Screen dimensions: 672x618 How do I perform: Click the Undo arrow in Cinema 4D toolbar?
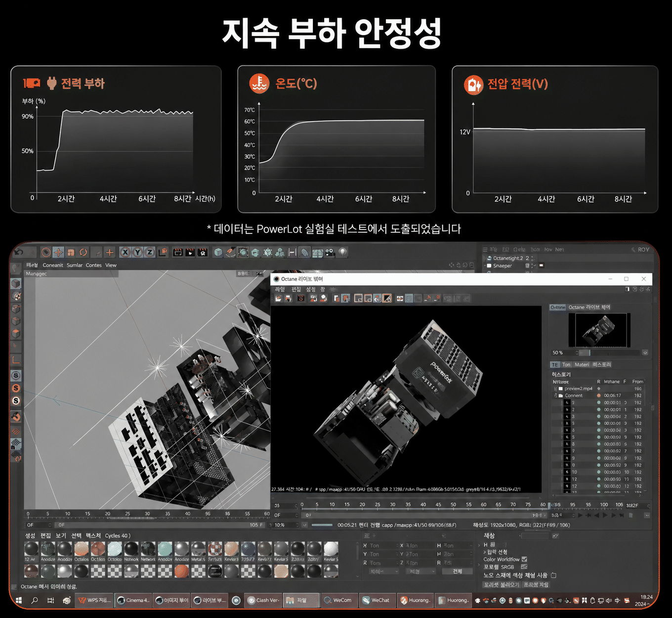[19, 252]
